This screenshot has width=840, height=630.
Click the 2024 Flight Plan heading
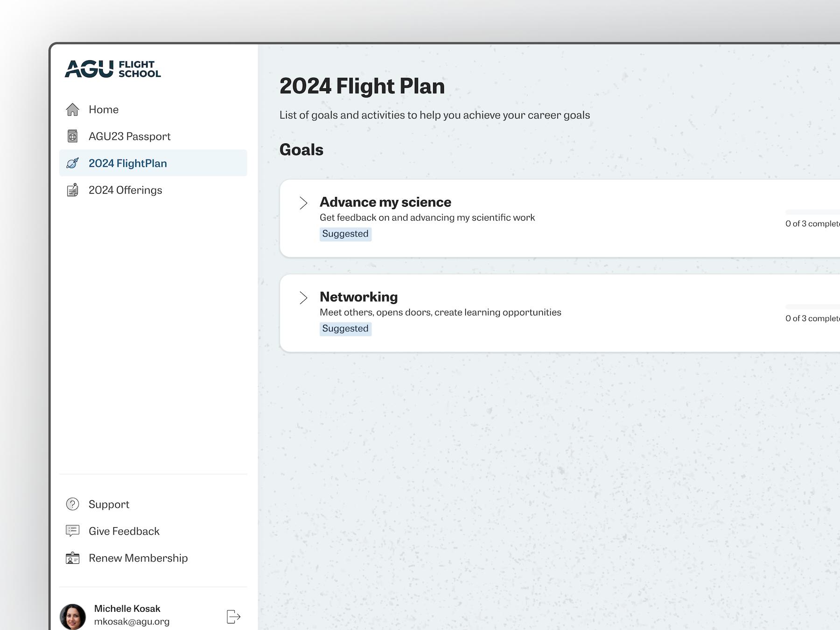pyautogui.click(x=362, y=86)
